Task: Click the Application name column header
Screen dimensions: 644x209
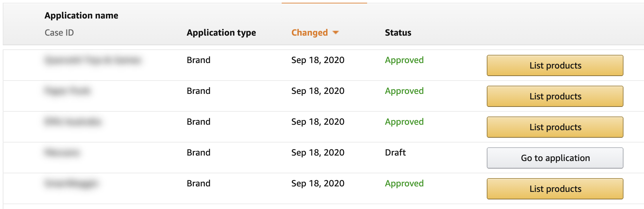Action: point(81,15)
